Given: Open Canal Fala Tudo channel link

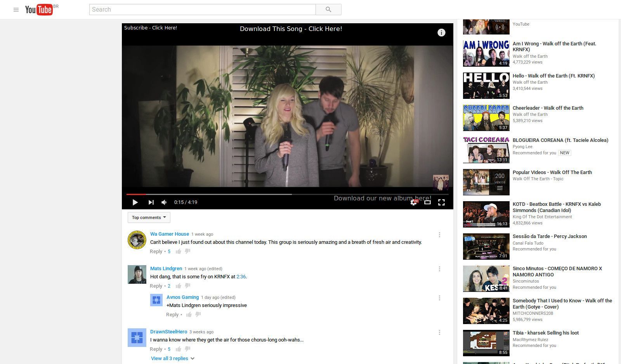Looking at the screenshot, I should pyautogui.click(x=528, y=243).
